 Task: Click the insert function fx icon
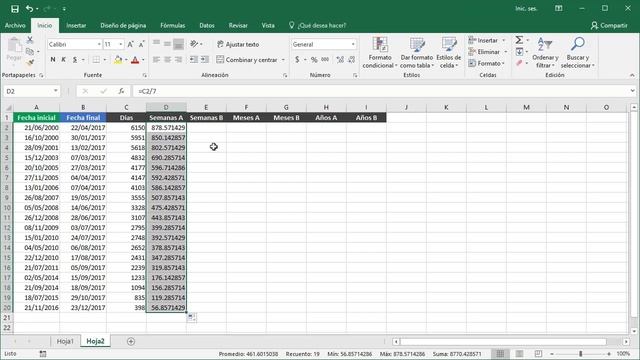point(121,91)
